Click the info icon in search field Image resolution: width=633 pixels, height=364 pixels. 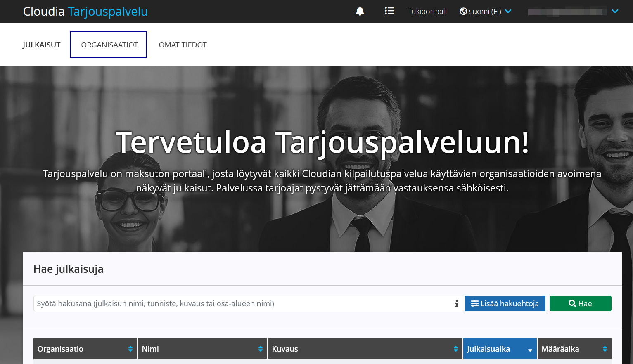[x=457, y=304]
